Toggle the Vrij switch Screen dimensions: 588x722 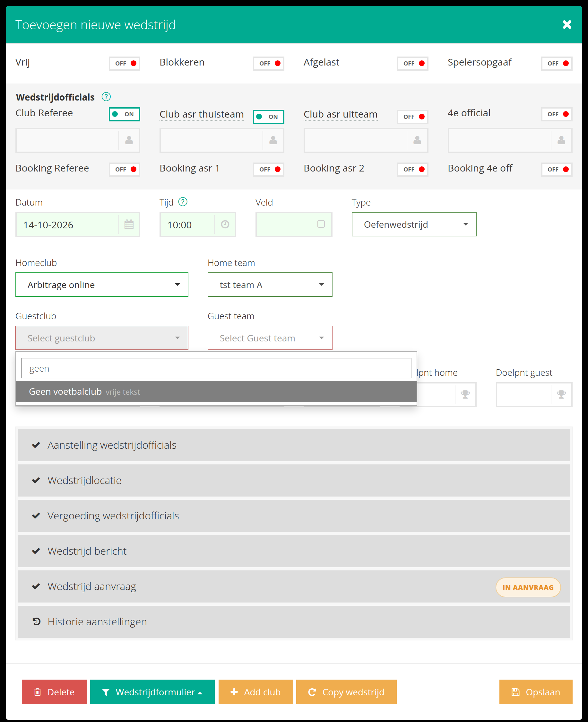point(125,63)
